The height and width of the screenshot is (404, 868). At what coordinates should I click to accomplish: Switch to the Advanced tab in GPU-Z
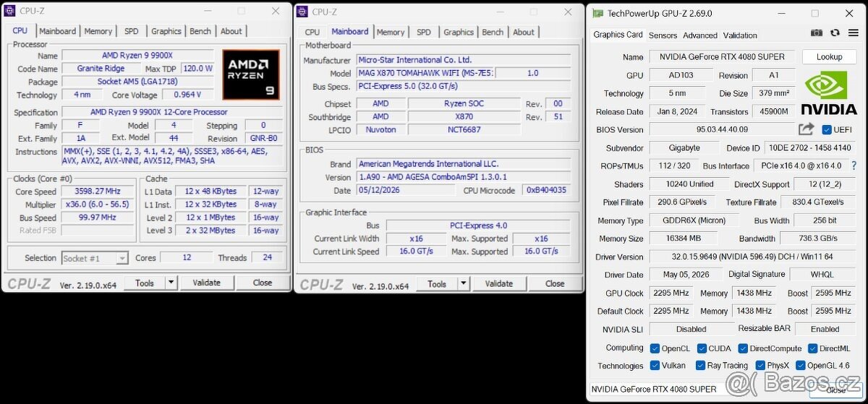coord(700,35)
